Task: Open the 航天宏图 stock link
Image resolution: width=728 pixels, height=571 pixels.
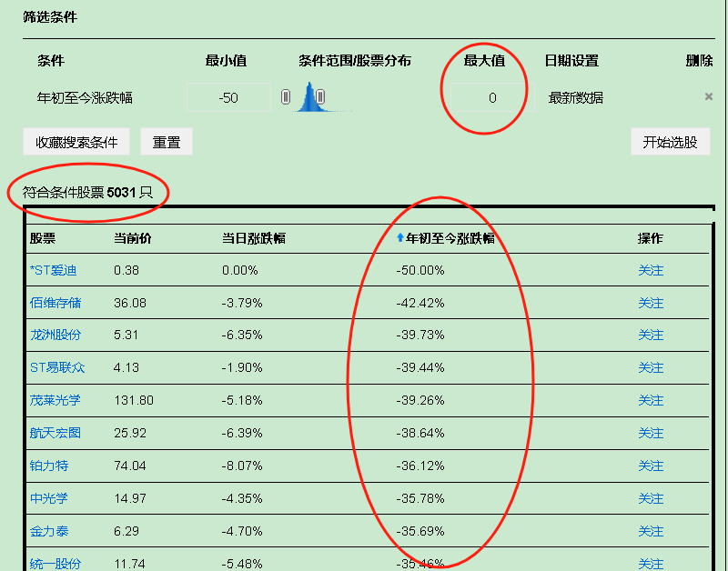Action: [x=56, y=433]
